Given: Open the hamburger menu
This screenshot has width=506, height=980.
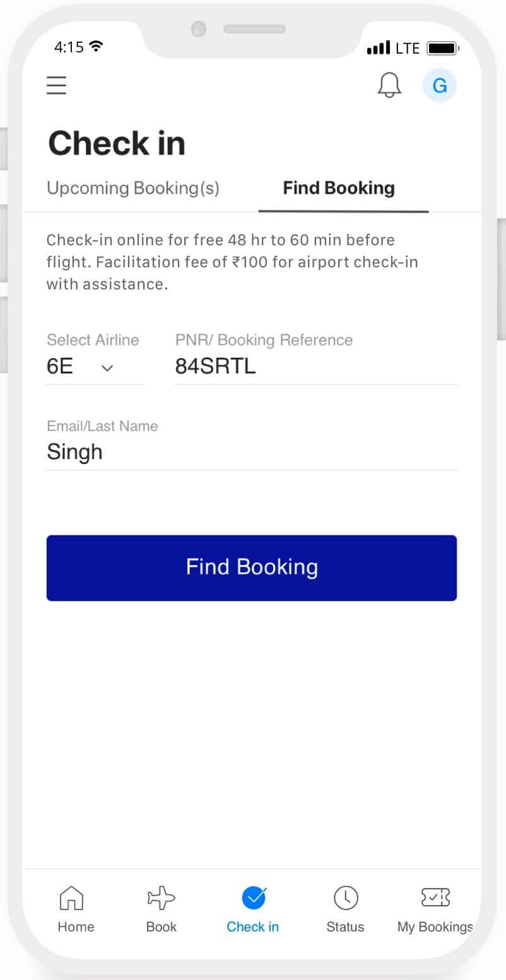Looking at the screenshot, I should (x=56, y=85).
